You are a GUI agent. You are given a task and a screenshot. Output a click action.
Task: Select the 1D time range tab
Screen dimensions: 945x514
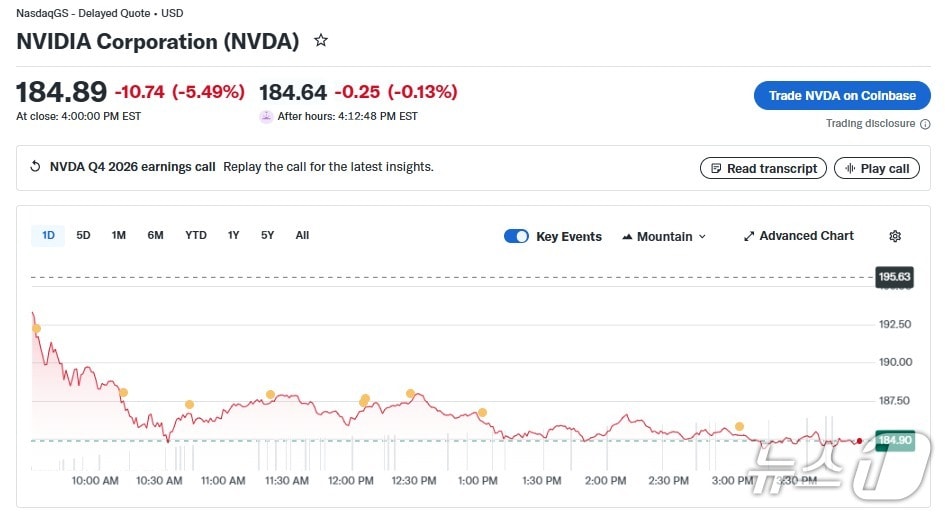point(48,235)
